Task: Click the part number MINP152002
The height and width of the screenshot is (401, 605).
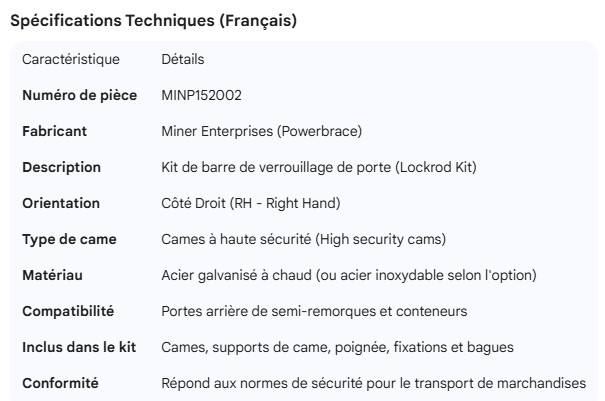Action: click(x=201, y=96)
